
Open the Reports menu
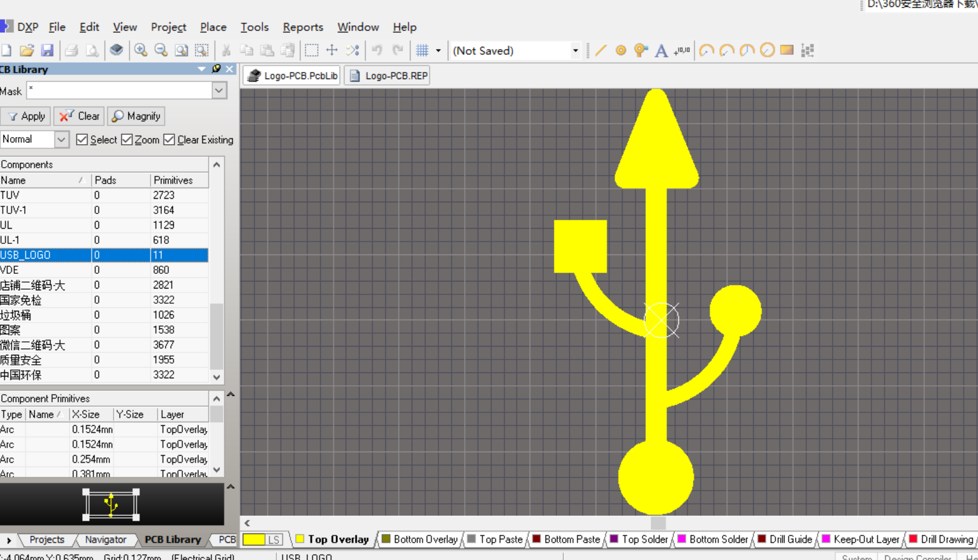(303, 27)
